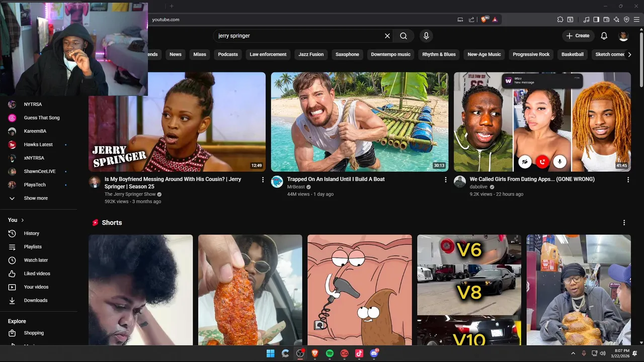Open Discord from the taskbar
The width and height of the screenshot is (644, 362).
point(374,353)
